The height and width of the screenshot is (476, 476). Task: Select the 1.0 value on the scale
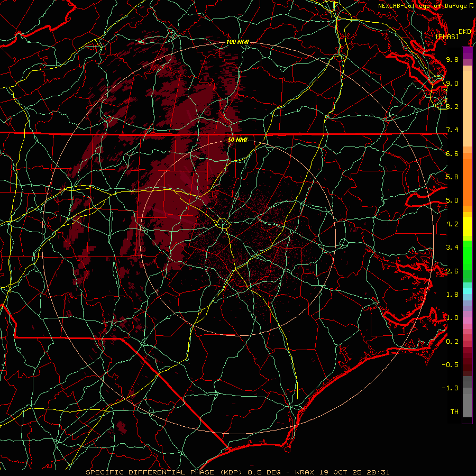[452, 318]
